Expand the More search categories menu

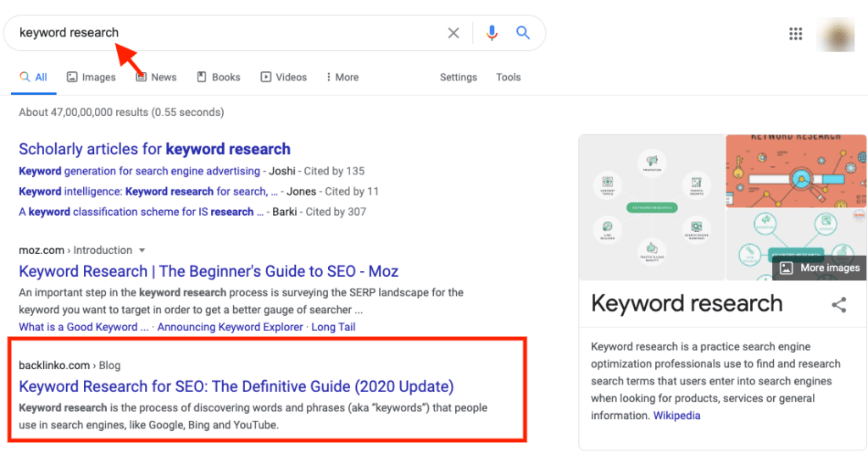pos(342,77)
